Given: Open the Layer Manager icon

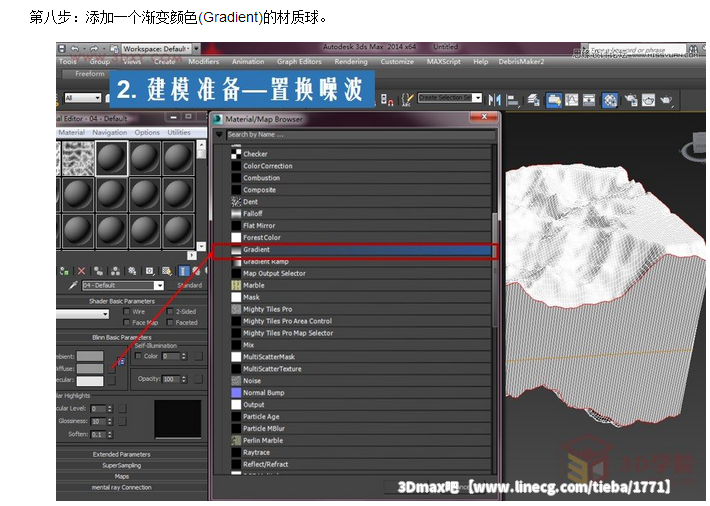Looking at the screenshot, I should tap(533, 99).
